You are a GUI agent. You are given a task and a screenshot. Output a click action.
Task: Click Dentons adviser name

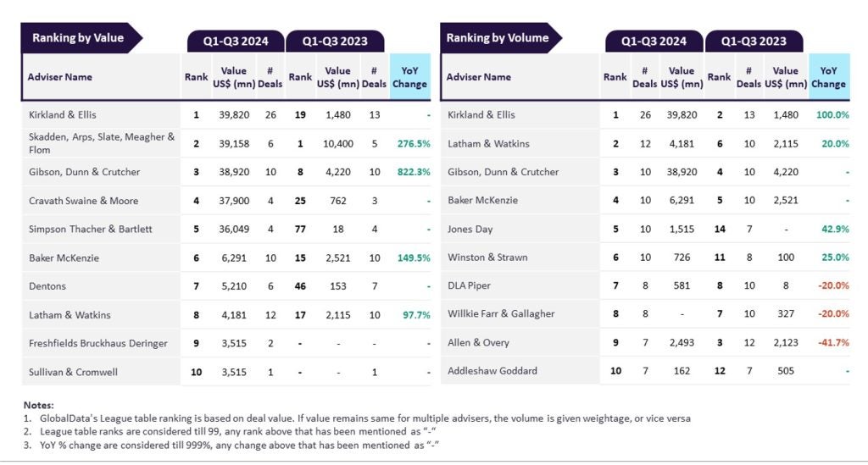[47, 286]
